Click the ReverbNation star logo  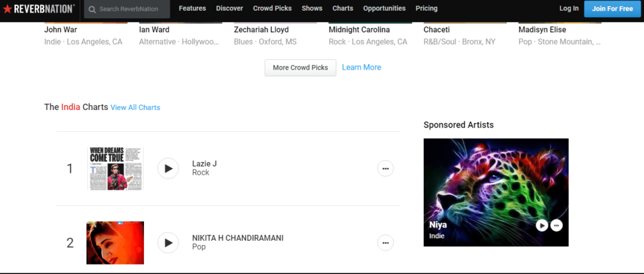click(8, 9)
